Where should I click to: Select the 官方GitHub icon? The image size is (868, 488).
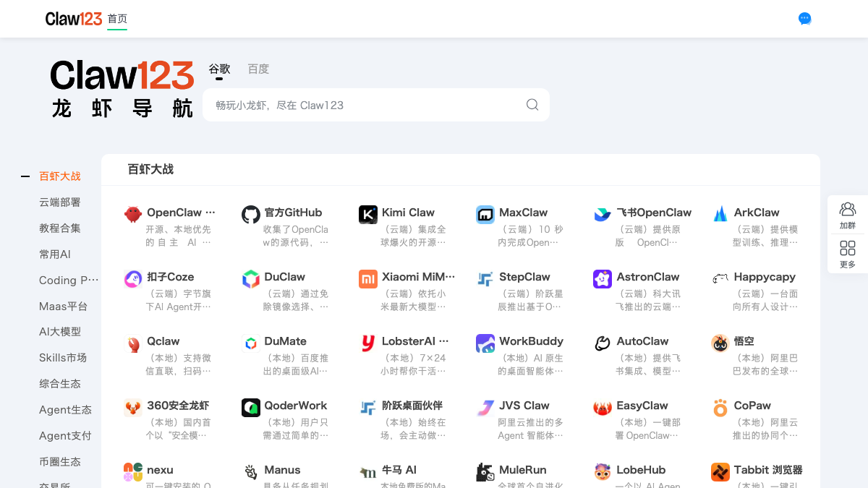pyautogui.click(x=251, y=215)
